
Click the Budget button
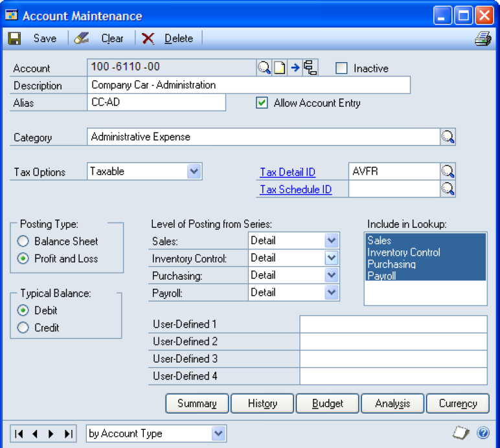click(327, 403)
